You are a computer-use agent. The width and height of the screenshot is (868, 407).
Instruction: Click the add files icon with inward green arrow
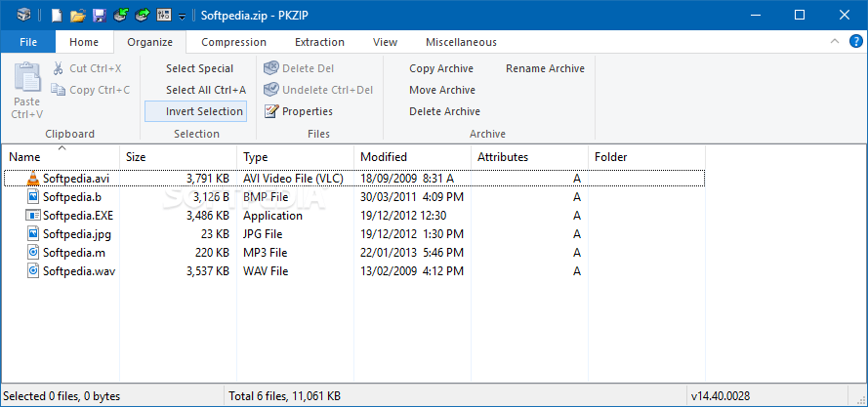(x=121, y=15)
